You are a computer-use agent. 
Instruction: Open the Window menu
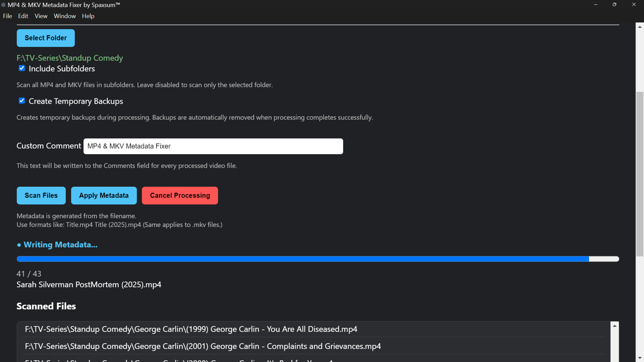pyautogui.click(x=65, y=16)
